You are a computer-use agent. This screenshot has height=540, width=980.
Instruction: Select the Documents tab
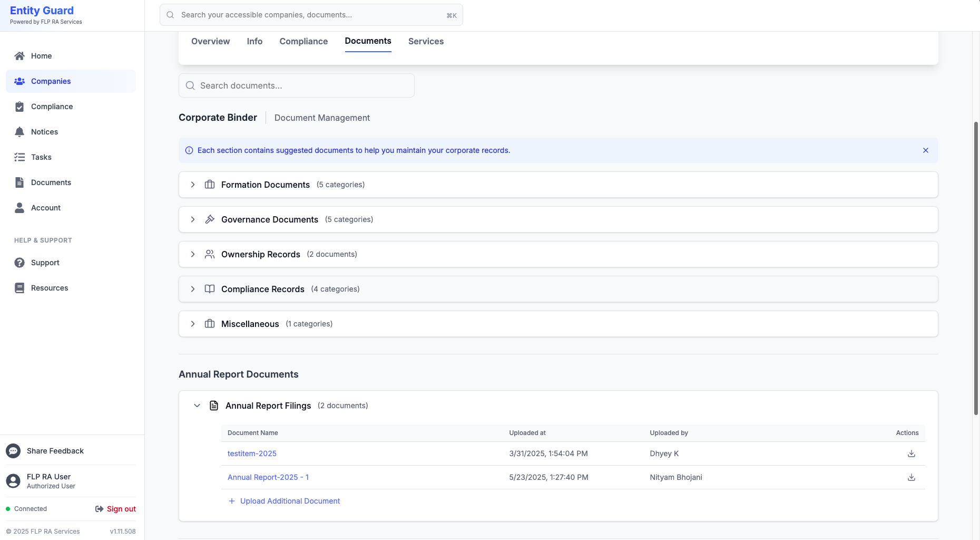pos(368,41)
